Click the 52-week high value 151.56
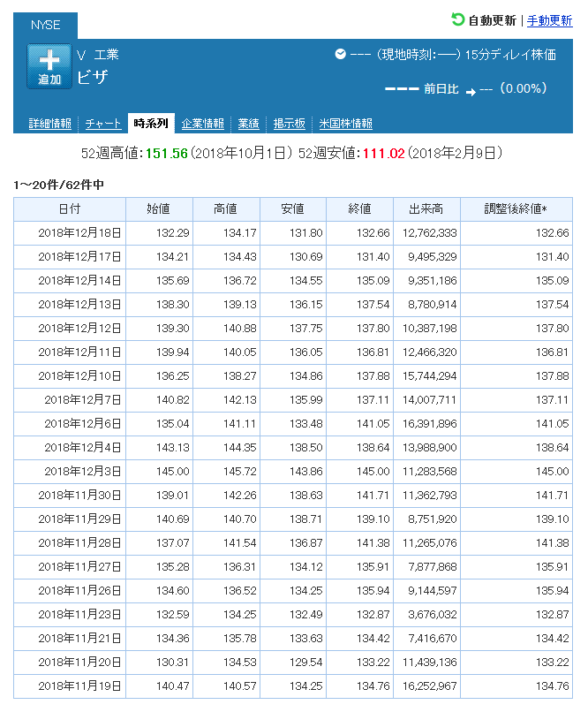Viewport: 588px width, 712px height. pos(167,154)
